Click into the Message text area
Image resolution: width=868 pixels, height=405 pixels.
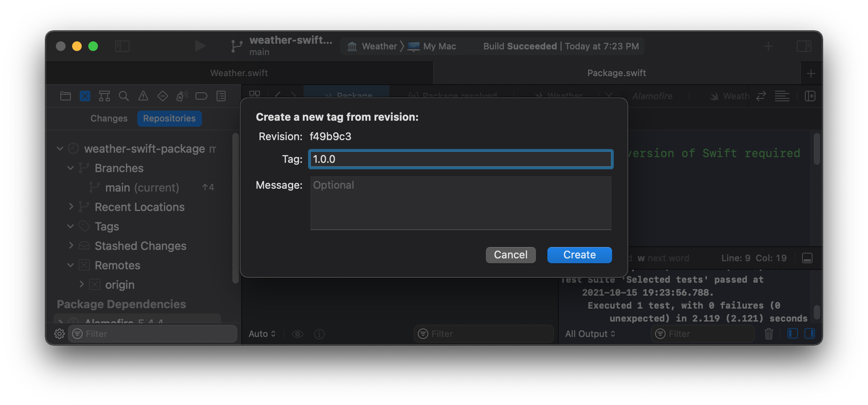tap(461, 203)
